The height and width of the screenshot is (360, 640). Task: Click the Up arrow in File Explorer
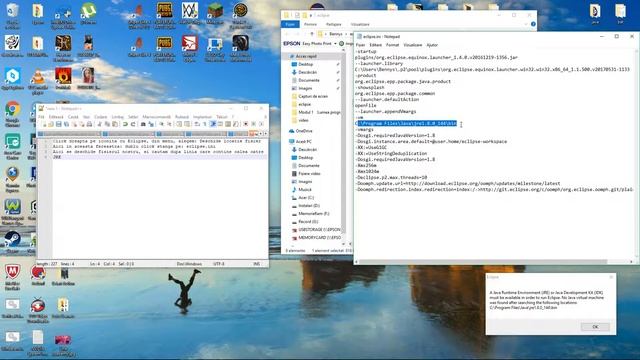tap(312, 34)
